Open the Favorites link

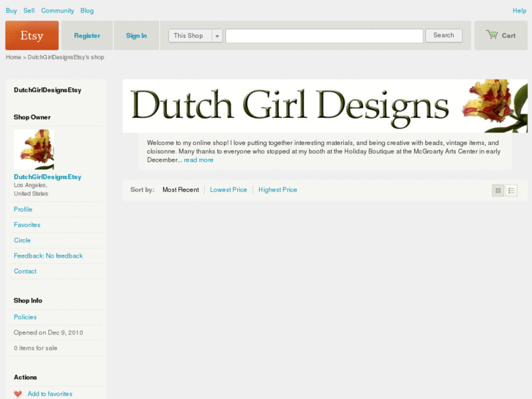tap(27, 225)
